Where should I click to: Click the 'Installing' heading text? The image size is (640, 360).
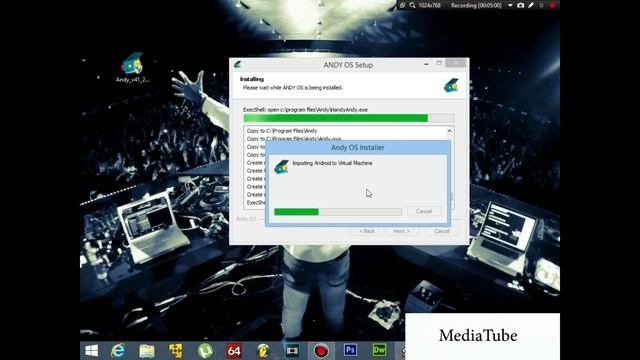[252, 79]
